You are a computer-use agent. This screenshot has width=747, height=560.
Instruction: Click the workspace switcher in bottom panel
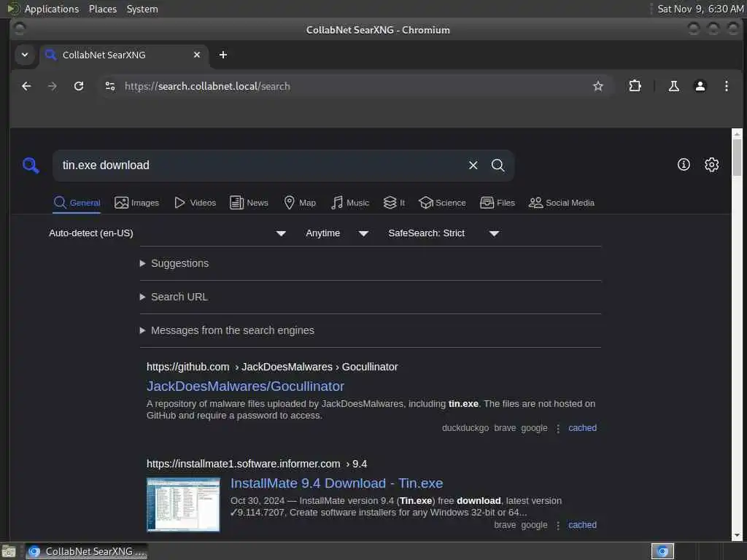(662, 551)
